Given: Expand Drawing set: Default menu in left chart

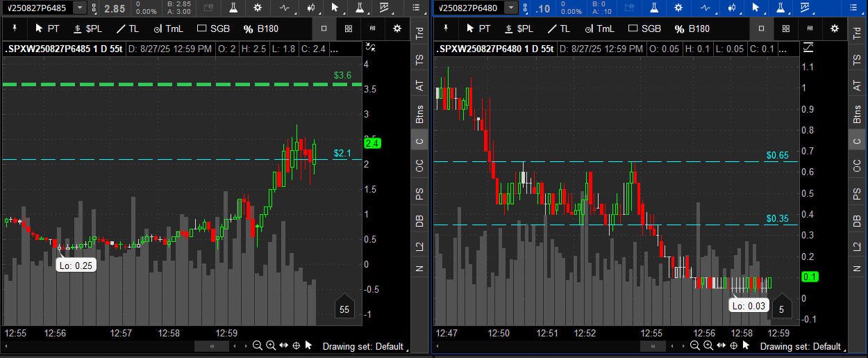Looking at the screenshot, I should (x=362, y=346).
